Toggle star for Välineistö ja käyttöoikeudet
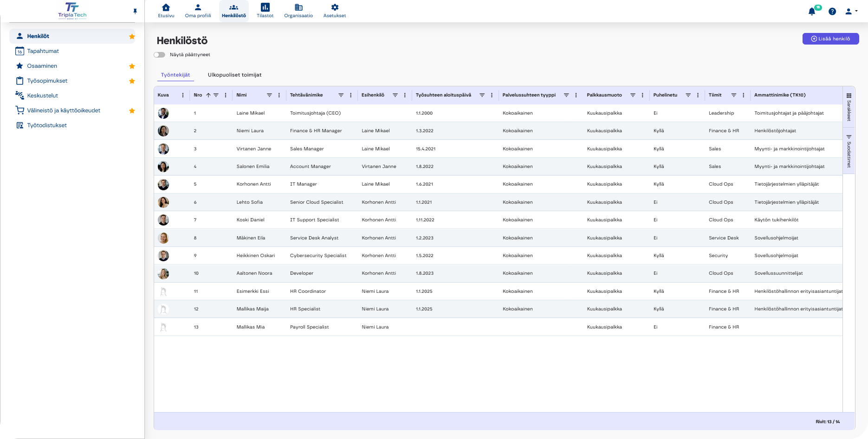The image size is (868, 439). pos(132,110)
